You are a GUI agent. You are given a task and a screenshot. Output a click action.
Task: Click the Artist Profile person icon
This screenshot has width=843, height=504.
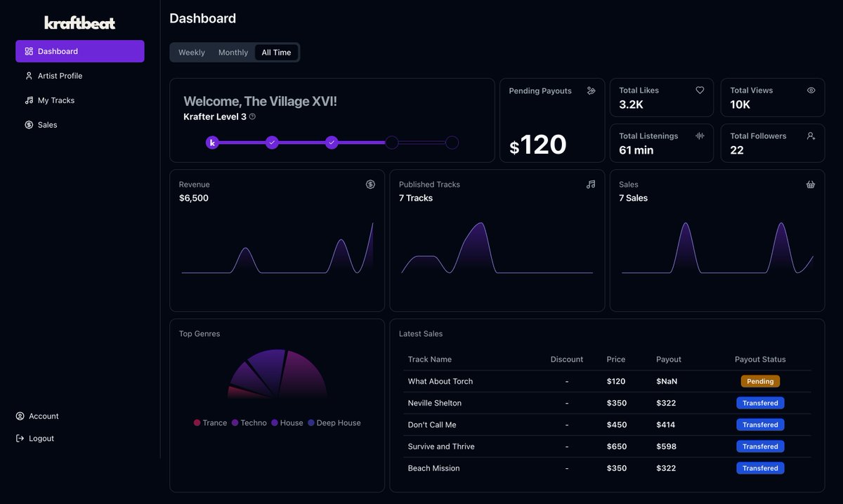click(x=29, y=76)
